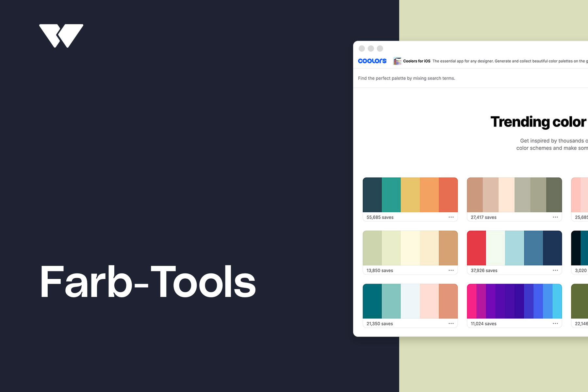Image resolution: width=588 pixels, height=392 pixels.
Task: Click the Coolors for iOS link text
Action: (416, 61)
